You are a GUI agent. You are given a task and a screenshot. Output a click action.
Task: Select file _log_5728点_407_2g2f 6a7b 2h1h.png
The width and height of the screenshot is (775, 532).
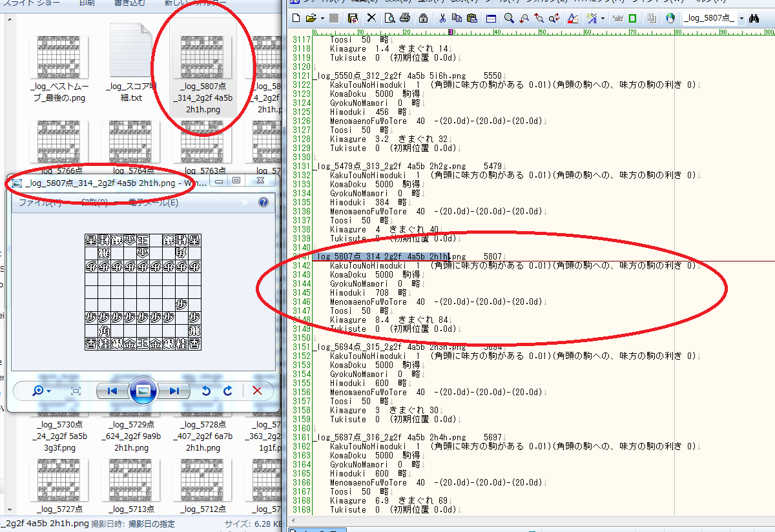(203, 436)
